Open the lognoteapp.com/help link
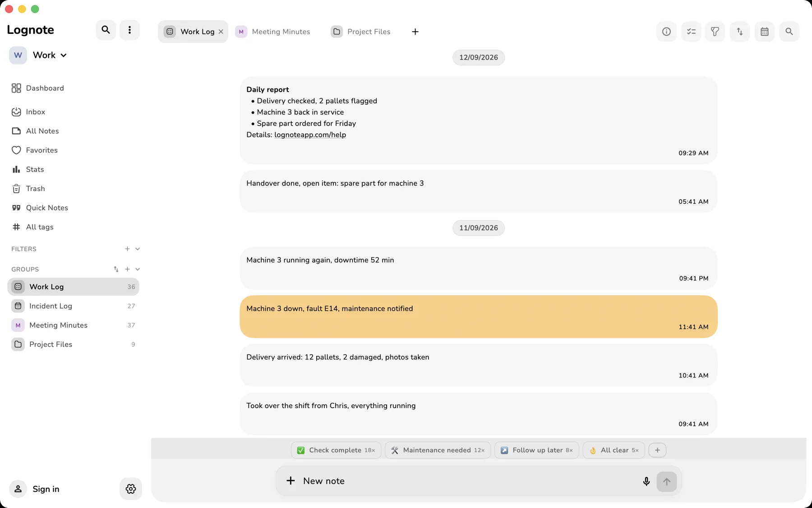Viewport: 812px width, 508px height. coord(310,135)
